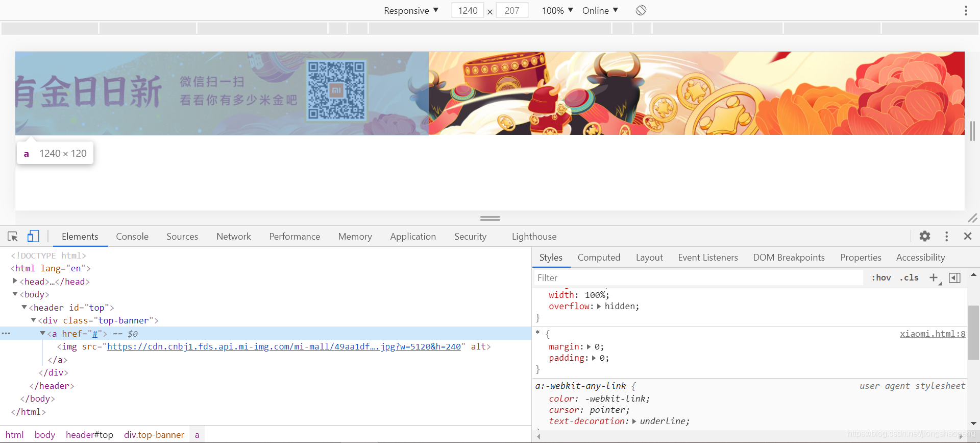Open the xiaomi.html:8 source link
980x443 pixels.
click(x=933, y=334)
